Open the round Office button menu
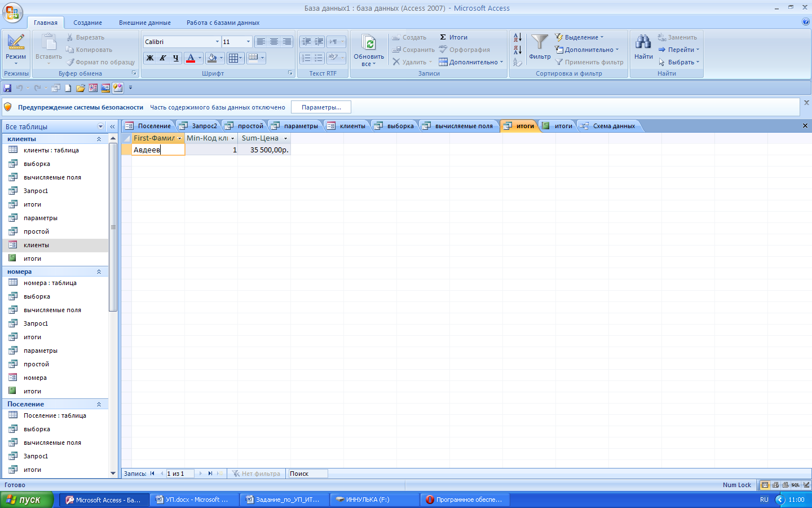812x508 pixels. pyautogui.click(x=12, y=12)
